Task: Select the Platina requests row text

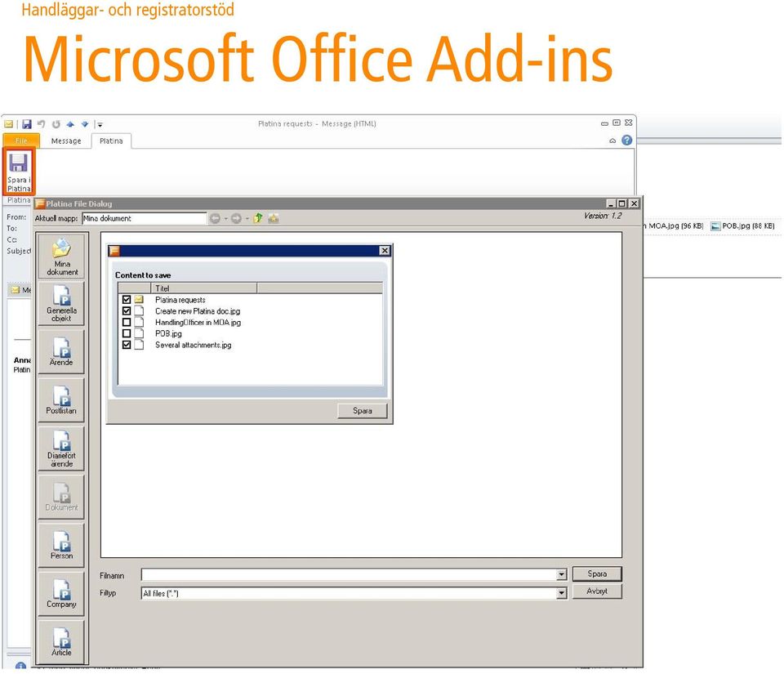Action: 180,300
